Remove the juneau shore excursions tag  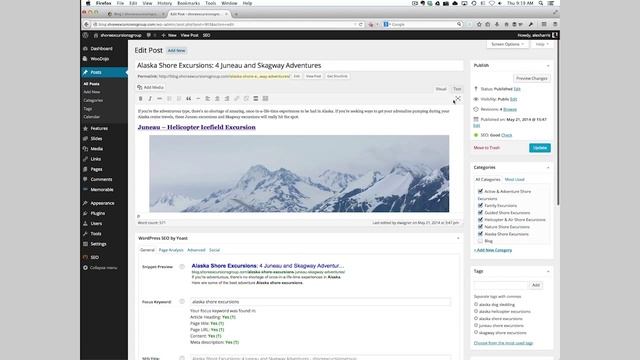(476, 325)
